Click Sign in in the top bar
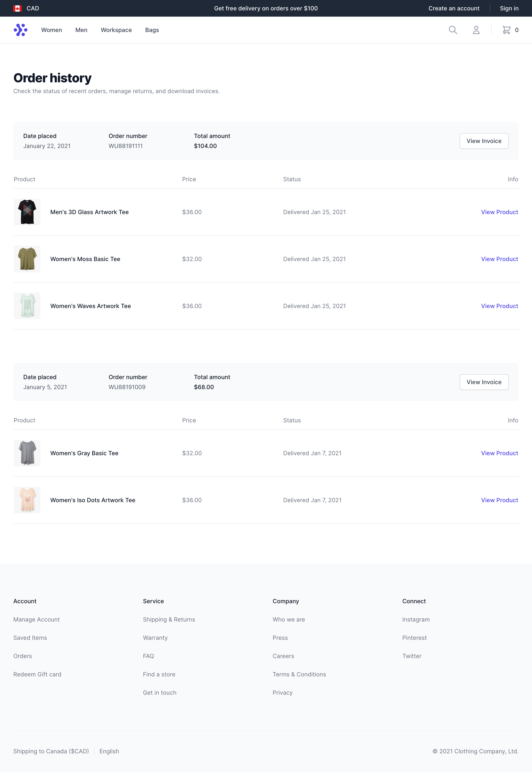This screenshot has height=772, width=532. click(x=509, y=8)
